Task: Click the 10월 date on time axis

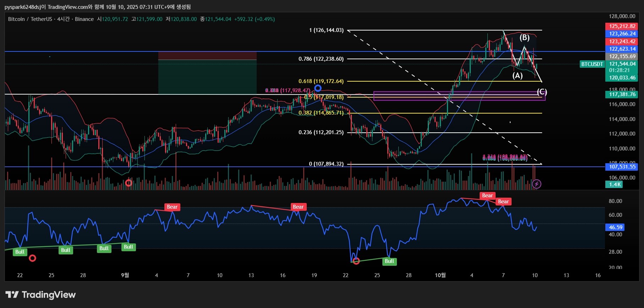Action: [x=440, y=275]
